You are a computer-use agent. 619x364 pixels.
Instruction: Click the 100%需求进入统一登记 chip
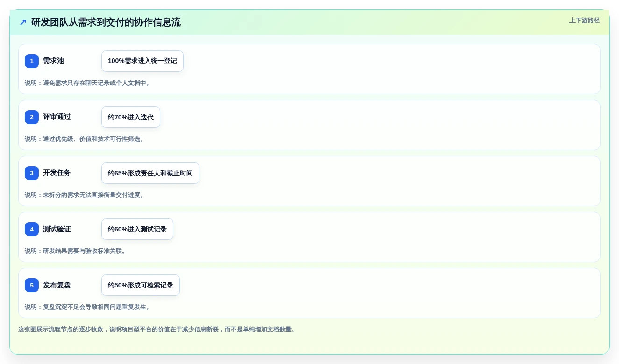tap(142, 61)
